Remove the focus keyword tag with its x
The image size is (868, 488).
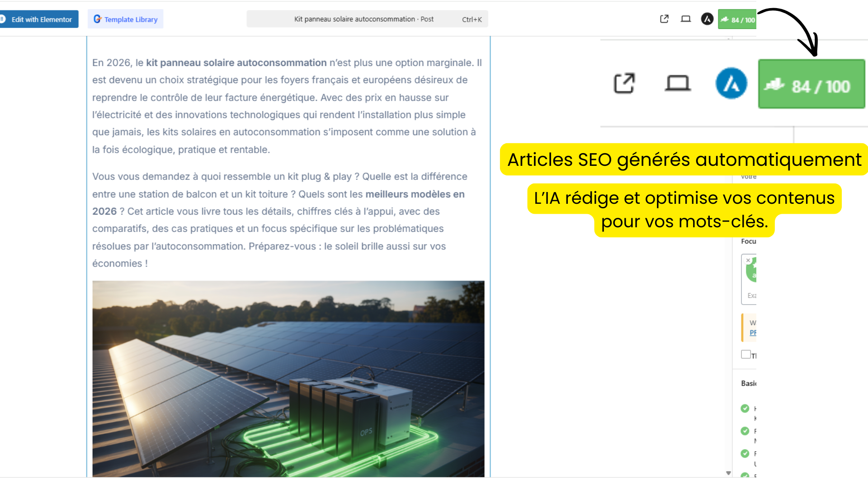tap(748, 260)
